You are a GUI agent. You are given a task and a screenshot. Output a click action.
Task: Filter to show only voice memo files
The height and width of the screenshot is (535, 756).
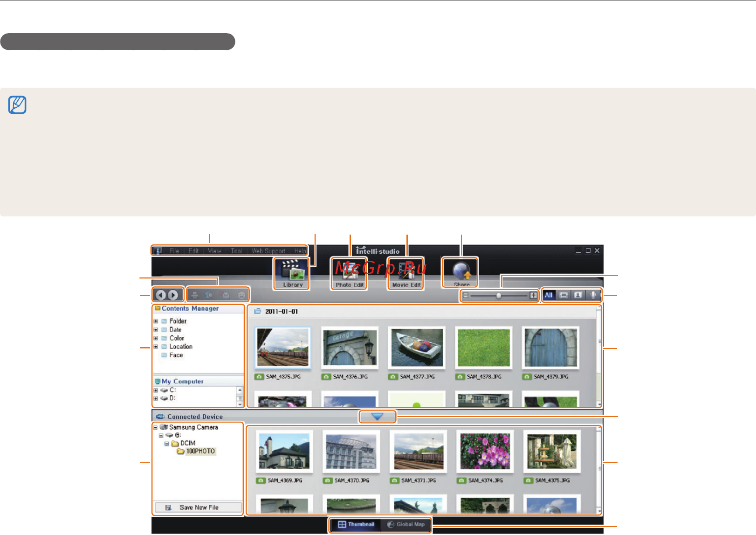pos(593,295)
